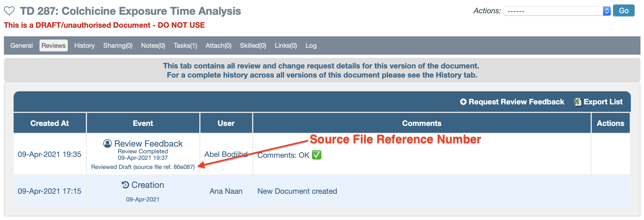Open the Tasks(1) tab
Screen dimensions: 644x220
pyautogui.click(x=185, y=45)
